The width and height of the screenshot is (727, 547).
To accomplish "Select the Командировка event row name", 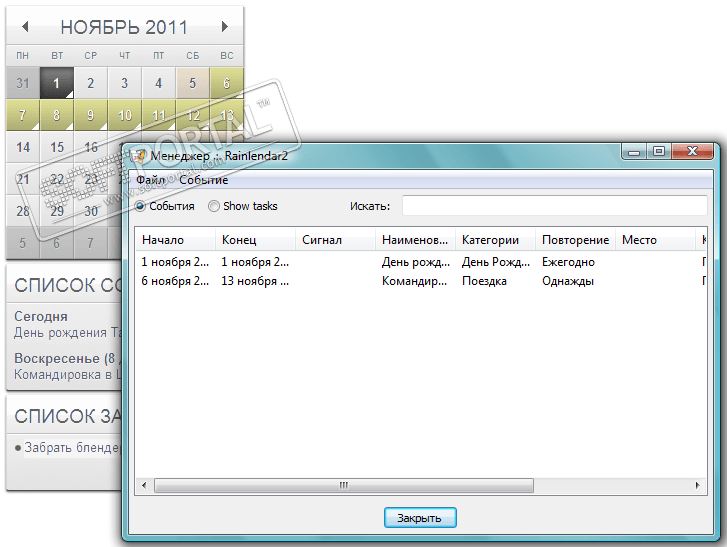I will point(414,281).
